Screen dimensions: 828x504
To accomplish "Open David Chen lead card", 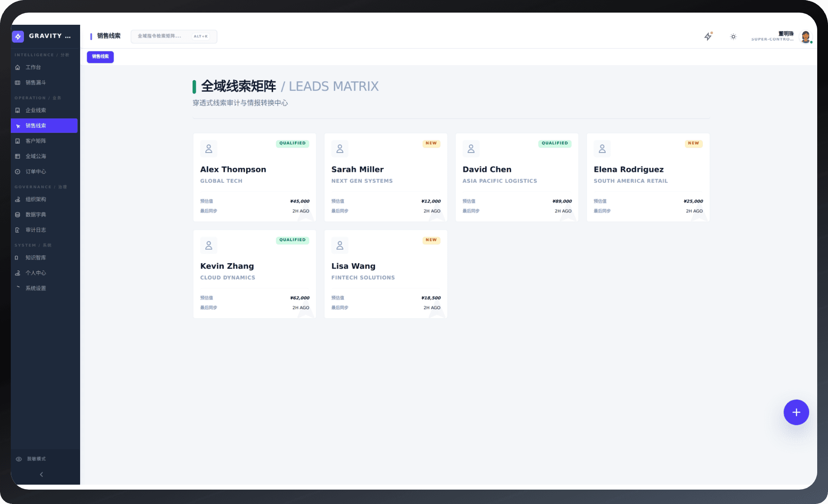I will click(x=517, y=177).
